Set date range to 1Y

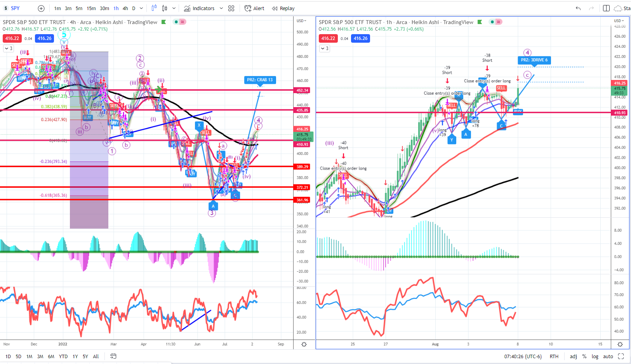(75, 356)
